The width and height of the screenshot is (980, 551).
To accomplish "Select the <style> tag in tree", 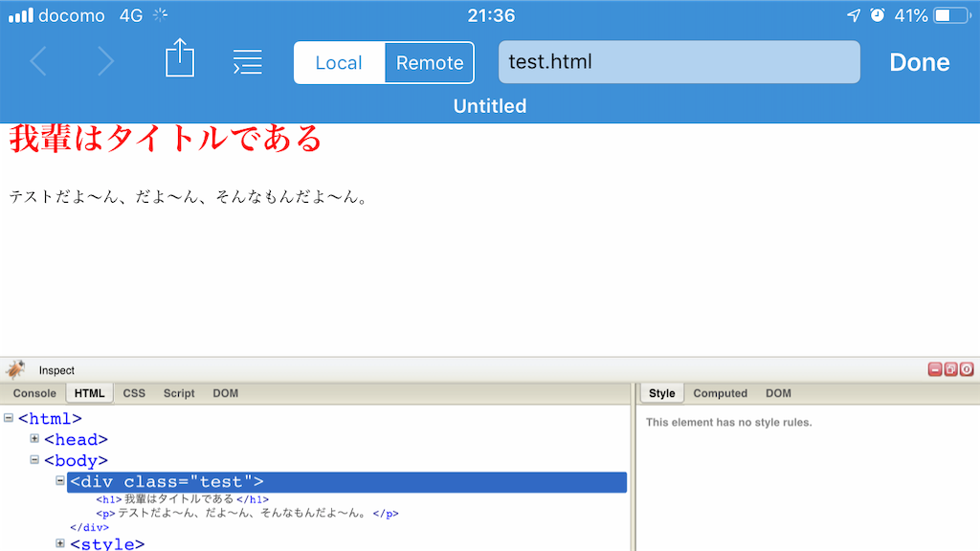I will [107, 543].
